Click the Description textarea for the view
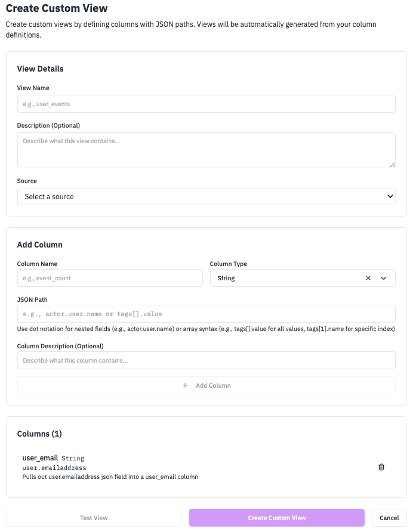 tap(206, 150)
